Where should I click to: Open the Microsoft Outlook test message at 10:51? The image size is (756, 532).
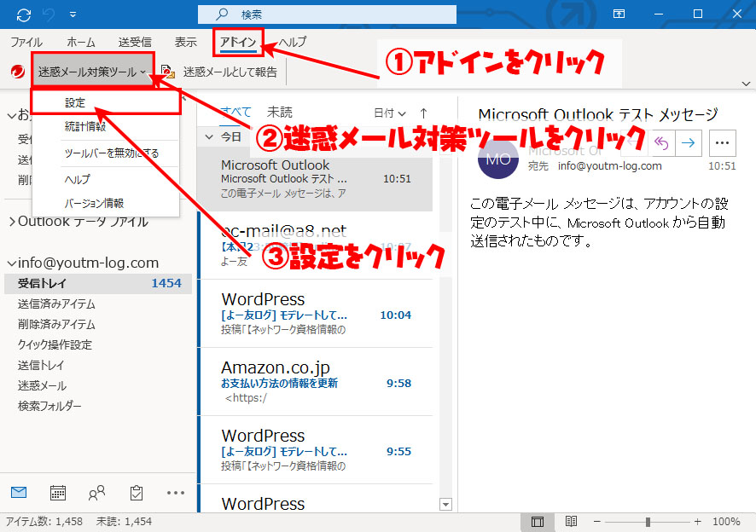coord(316,179)
